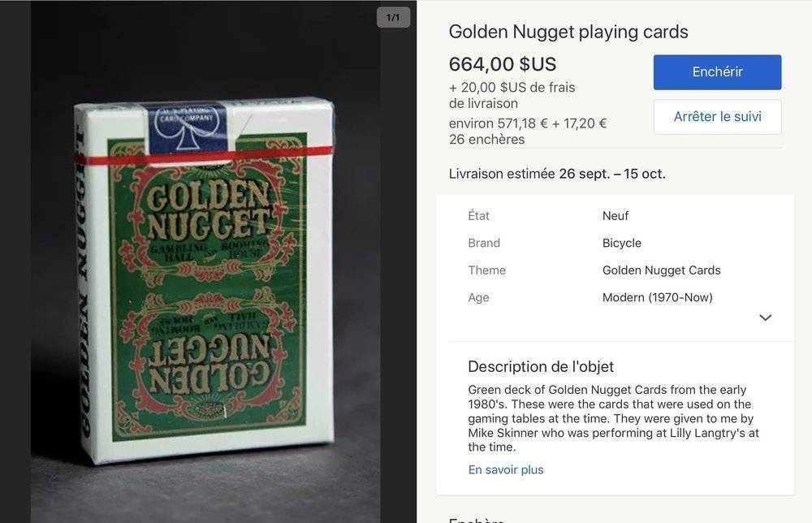Click the blue spade seal on deck

coord(187,128)
